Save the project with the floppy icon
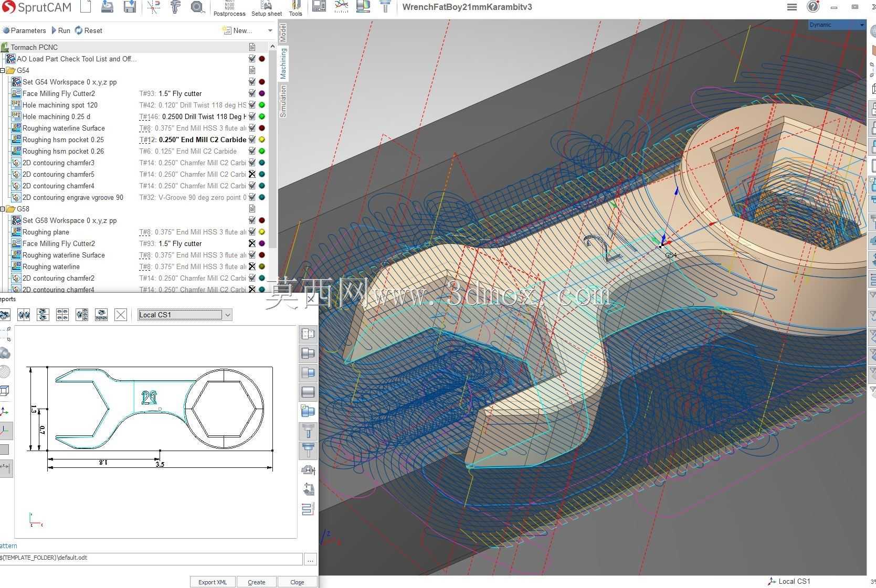This screenshot has height=588, width=876. click(x=130, y=7)
